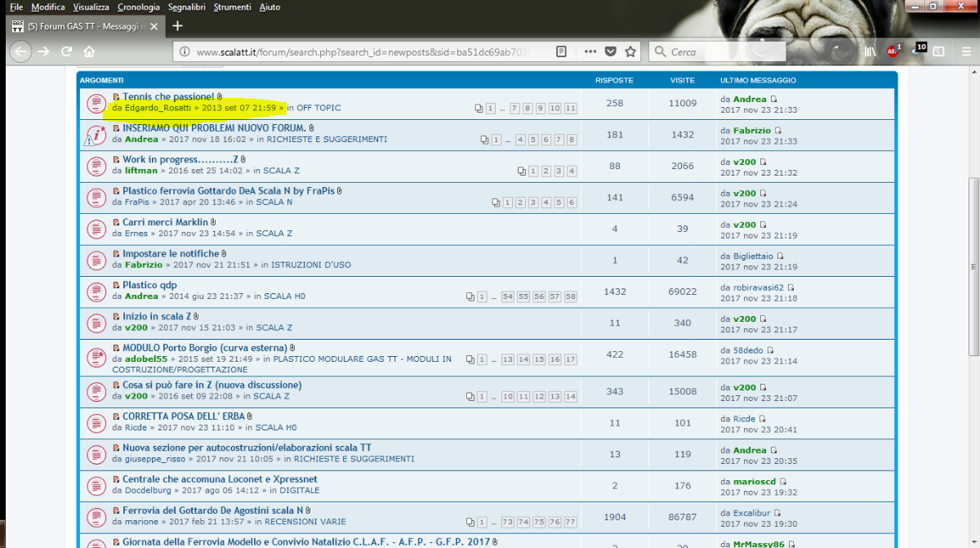Go to page 77 of Ferrovia del Gottardo topic
This screenshot has width=980, height=548.
pyautogui.click(x=570, y=522)
